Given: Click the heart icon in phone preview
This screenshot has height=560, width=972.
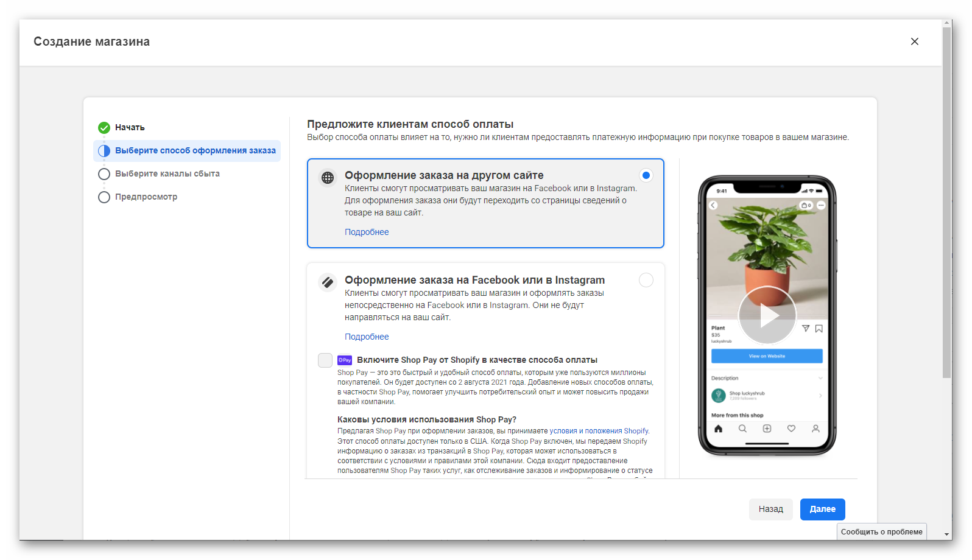Looking at the screenshot, I should tap(791, 429).
